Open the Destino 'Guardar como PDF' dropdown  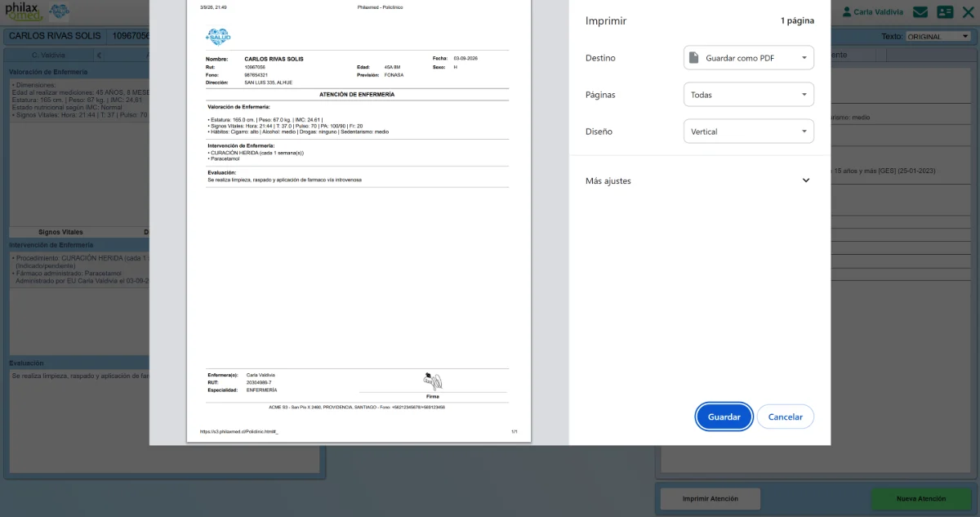748,58
